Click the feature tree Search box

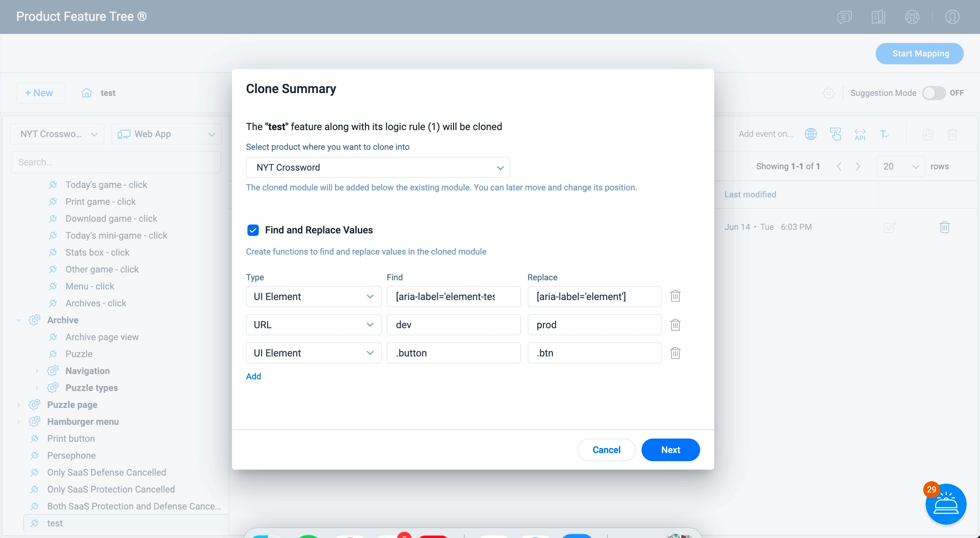click(116, 162)
